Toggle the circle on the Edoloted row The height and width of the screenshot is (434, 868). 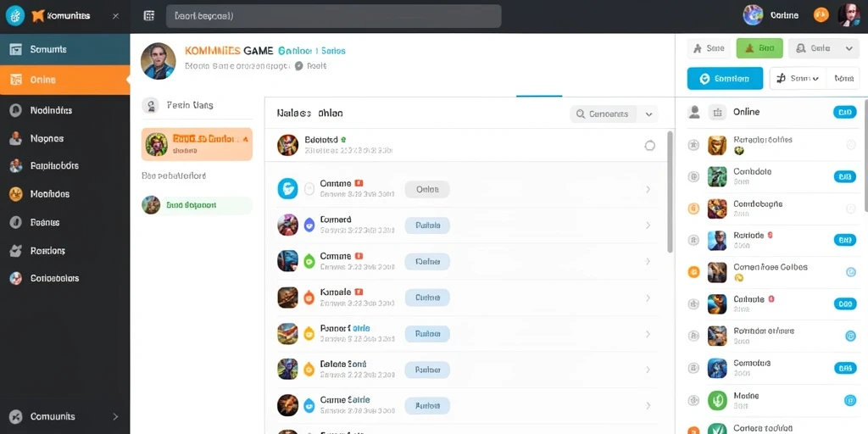650,146
